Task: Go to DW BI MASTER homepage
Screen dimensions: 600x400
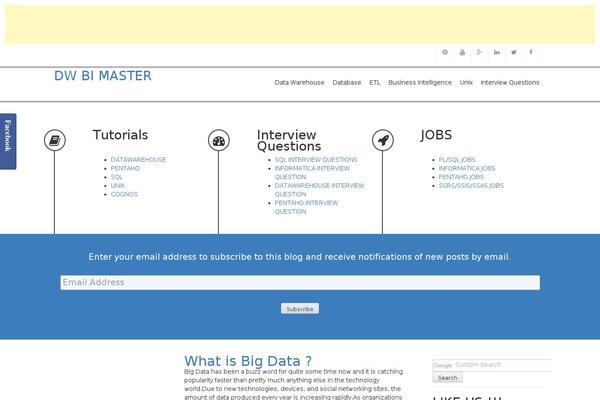Action: coord(103,76)
